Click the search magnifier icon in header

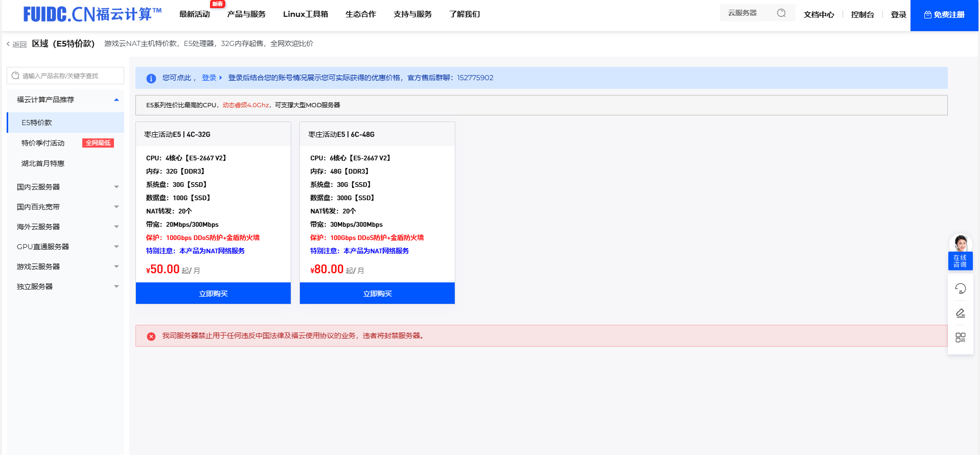tap(781, 13)
